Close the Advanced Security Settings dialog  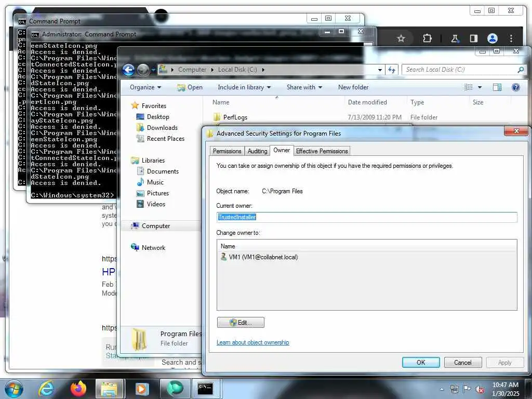[x=516, y=130]
